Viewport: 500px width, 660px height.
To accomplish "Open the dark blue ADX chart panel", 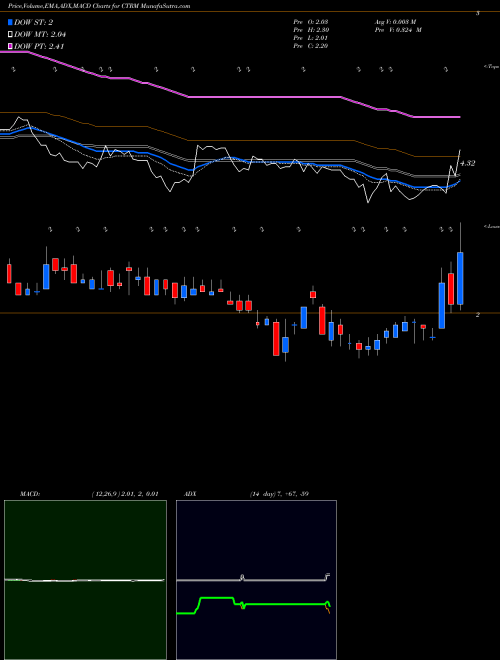I will [x=256, y=580].
